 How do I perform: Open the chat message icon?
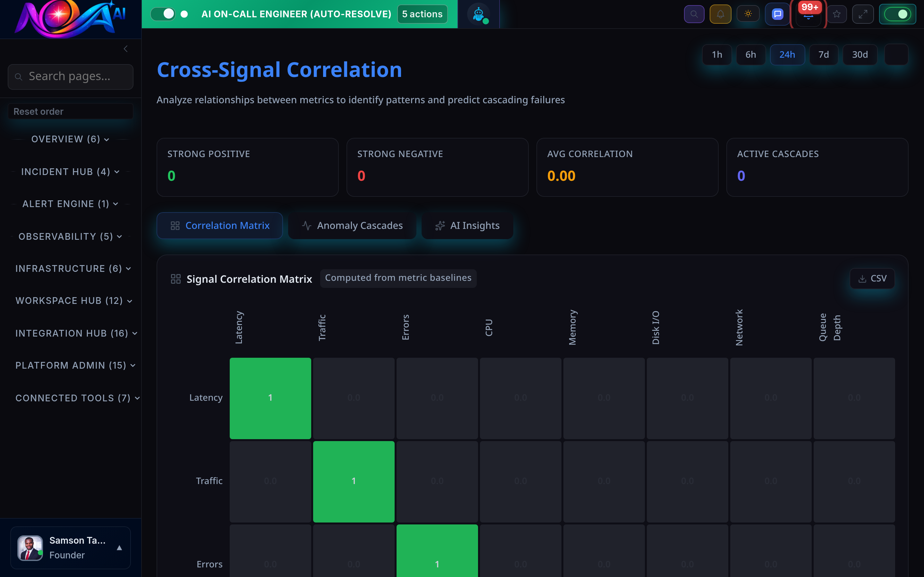pyautogui.click(x=777, y=14)
